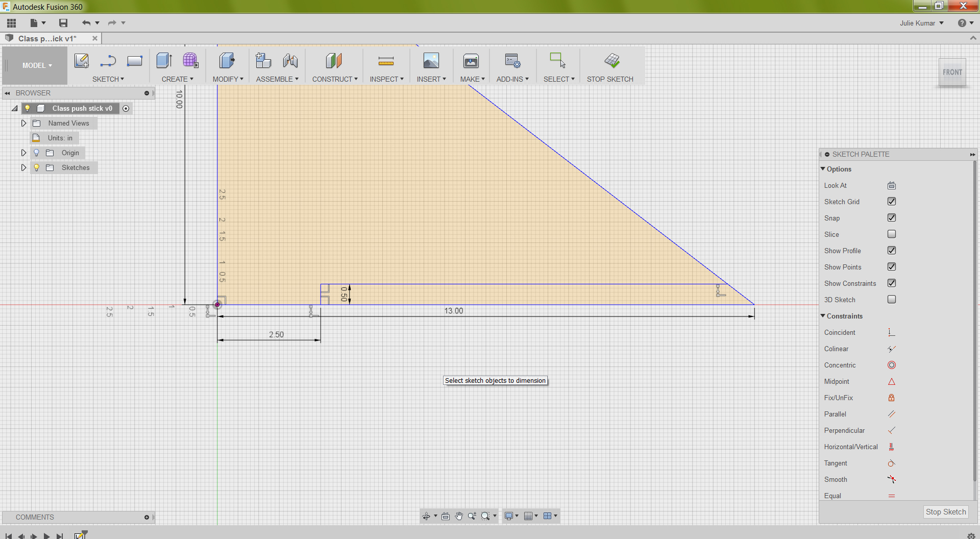Click the Redo arrow
Image resolution: width=980 pixels, height=539 pixels.
coord(112,23)
